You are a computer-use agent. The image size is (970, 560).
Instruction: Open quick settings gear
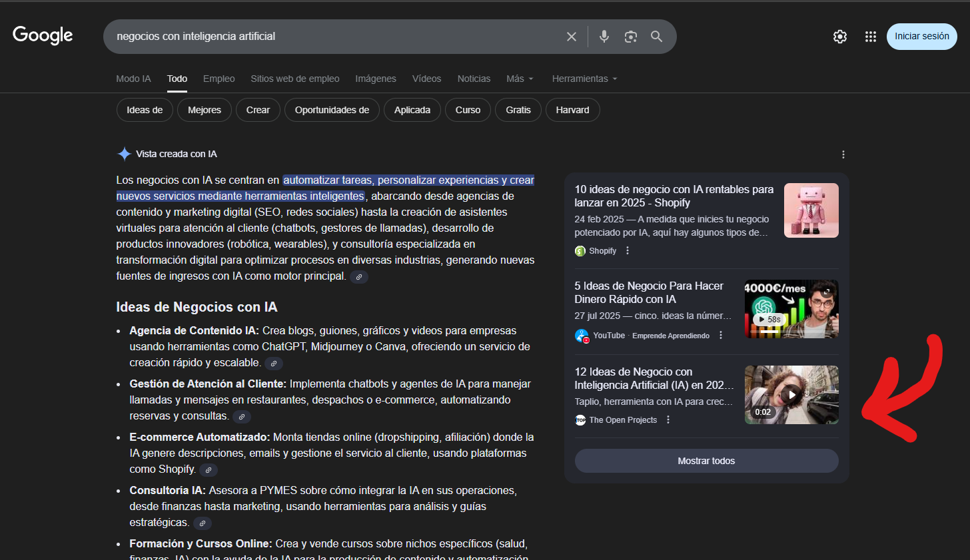pos(840,37)
